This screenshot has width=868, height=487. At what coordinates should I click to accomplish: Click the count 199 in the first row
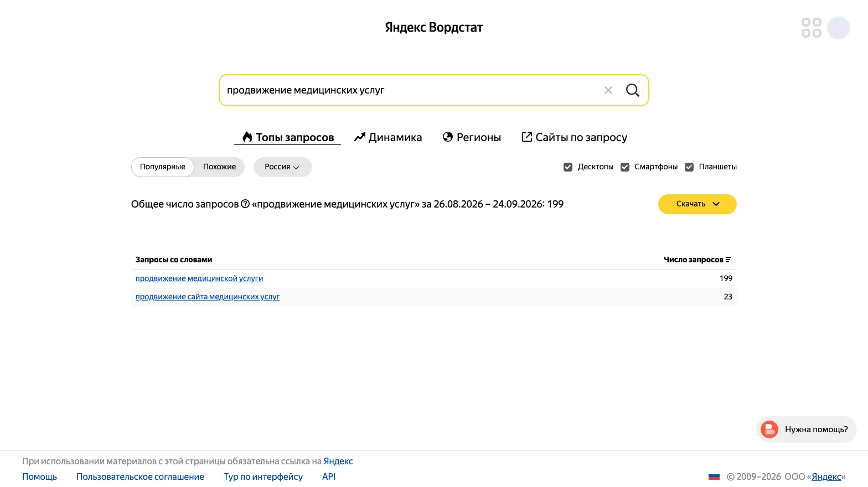tap(726, 278)
